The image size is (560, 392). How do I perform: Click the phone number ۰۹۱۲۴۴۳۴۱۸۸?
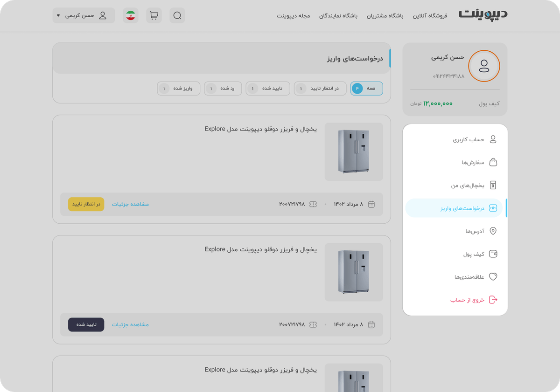448,76
